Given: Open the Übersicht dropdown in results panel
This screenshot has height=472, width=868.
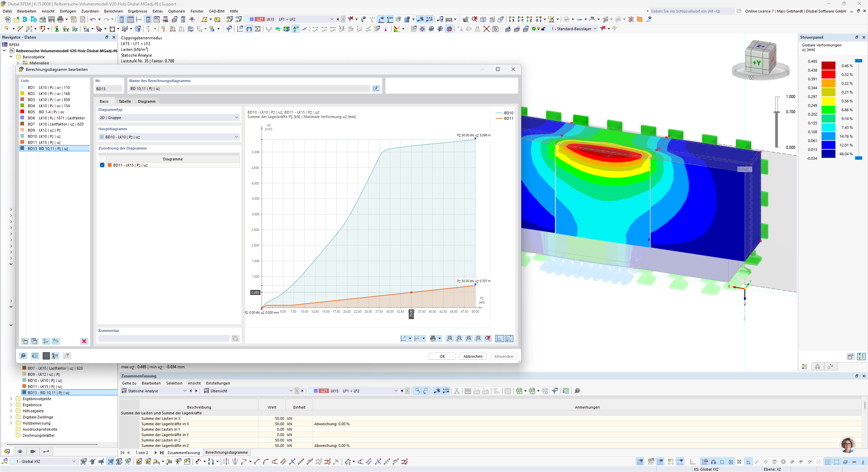Looking at the screenshot, I should 248,391.
